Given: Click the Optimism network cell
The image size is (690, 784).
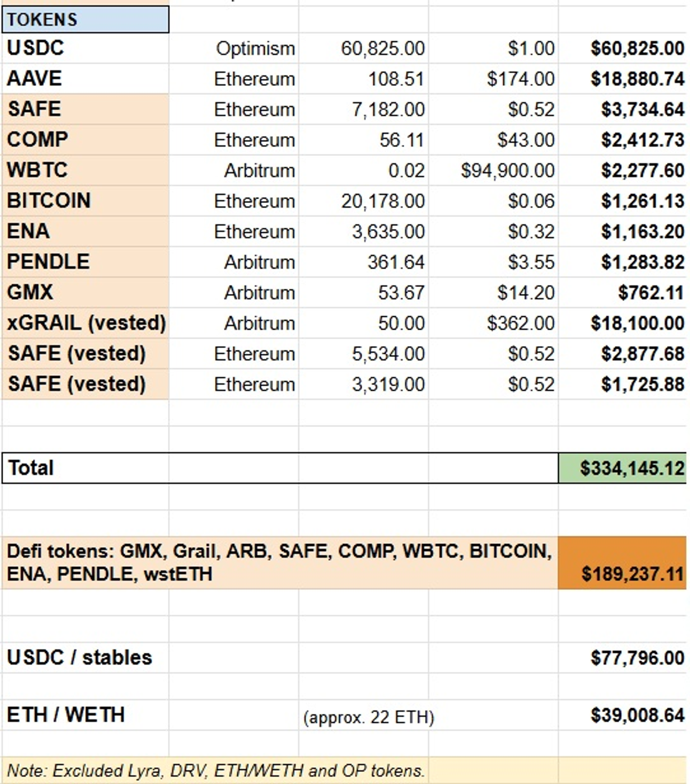Looking at the screenshot, I should click(x=255, y=49).
